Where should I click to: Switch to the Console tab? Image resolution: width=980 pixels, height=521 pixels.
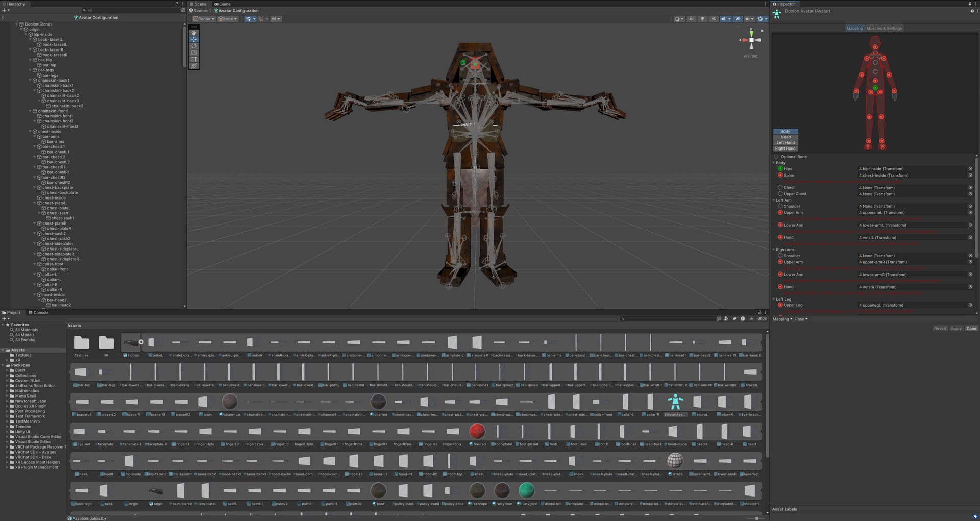coord(39,313)
